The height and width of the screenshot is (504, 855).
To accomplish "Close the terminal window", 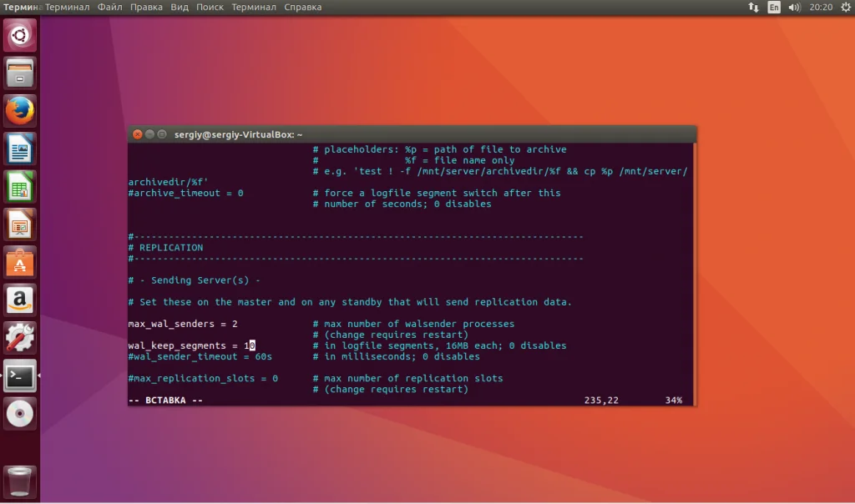I will point(138,134).
